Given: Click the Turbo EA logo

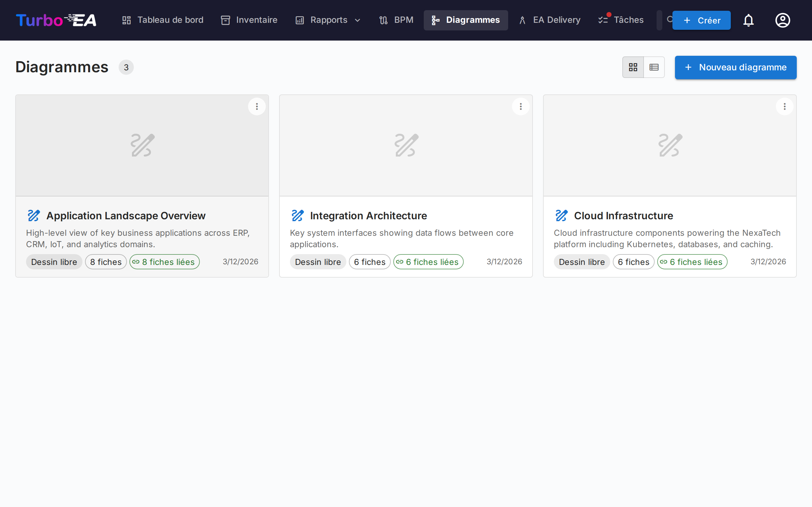Looking at the screenshot, I should point(56,20).
